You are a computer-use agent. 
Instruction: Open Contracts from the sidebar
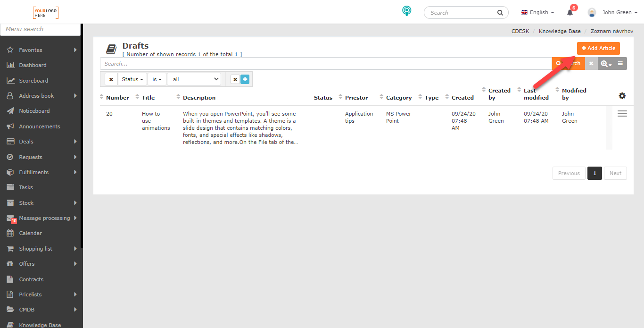31,279
